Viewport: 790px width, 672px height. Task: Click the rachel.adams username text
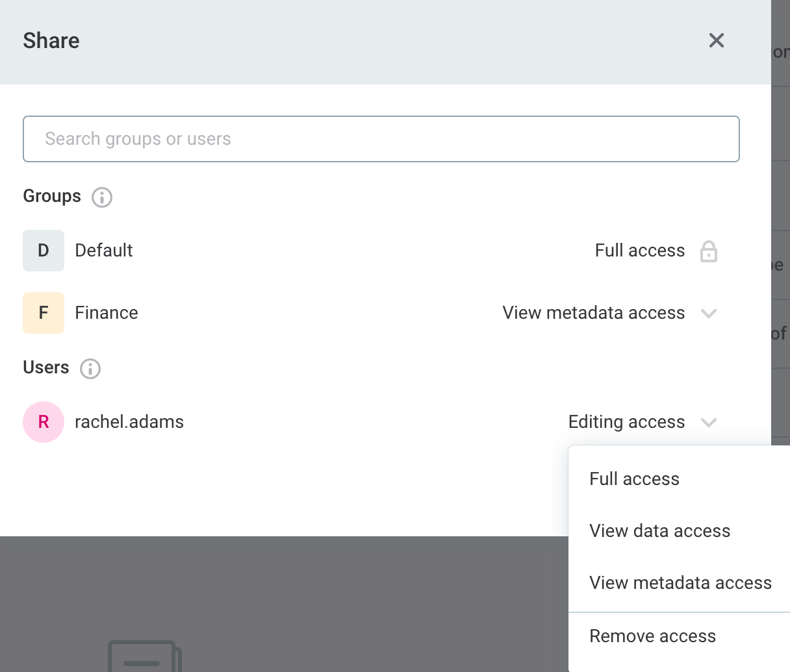[x=129, y=422]
